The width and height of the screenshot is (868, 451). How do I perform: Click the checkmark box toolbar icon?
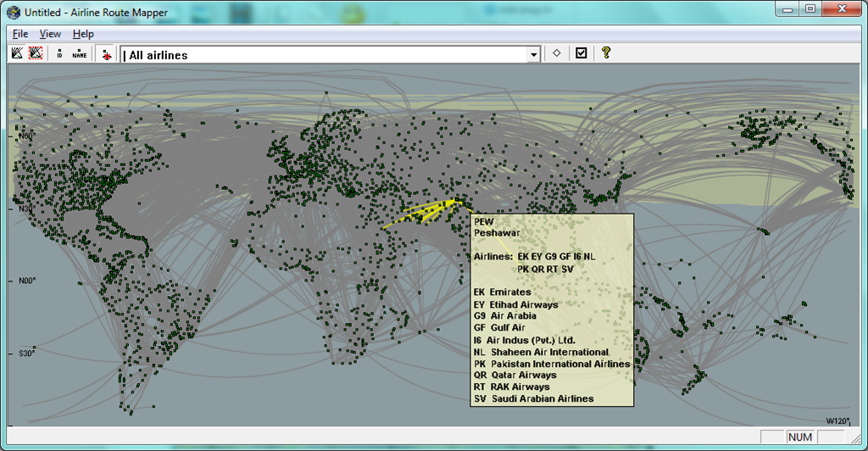tap(581, 53)
